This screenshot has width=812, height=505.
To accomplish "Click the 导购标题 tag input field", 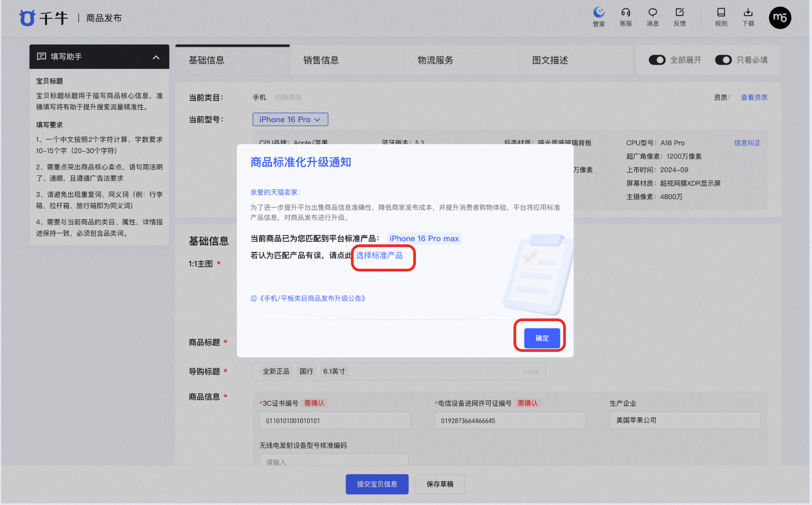I will pyautogui.click(x=399, y=372).
